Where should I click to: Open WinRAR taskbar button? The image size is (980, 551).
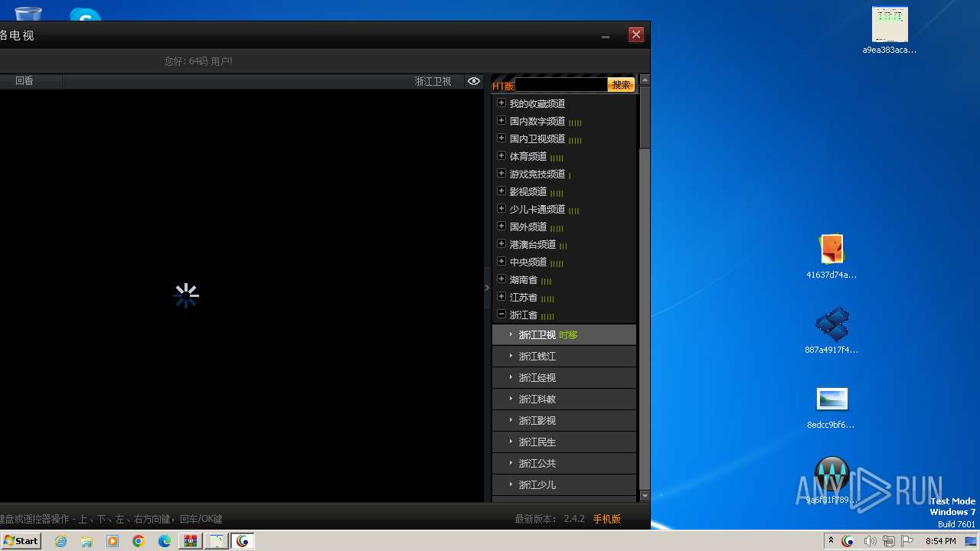[x=191, y=541]
